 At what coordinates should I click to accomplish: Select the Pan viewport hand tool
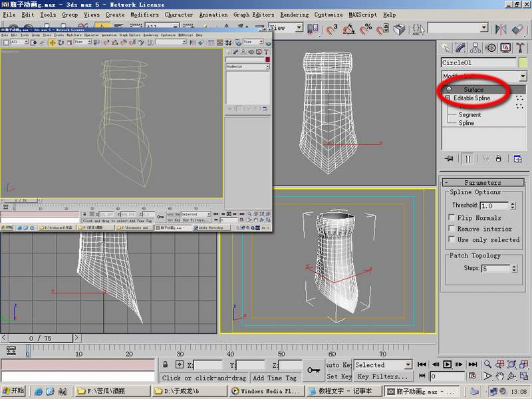499,376
